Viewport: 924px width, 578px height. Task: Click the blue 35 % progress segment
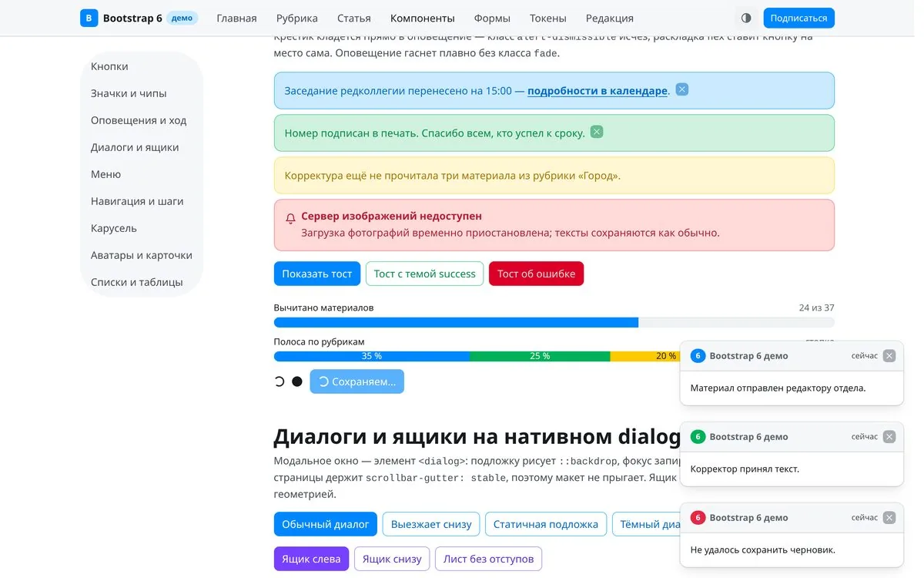click(372, 356)
